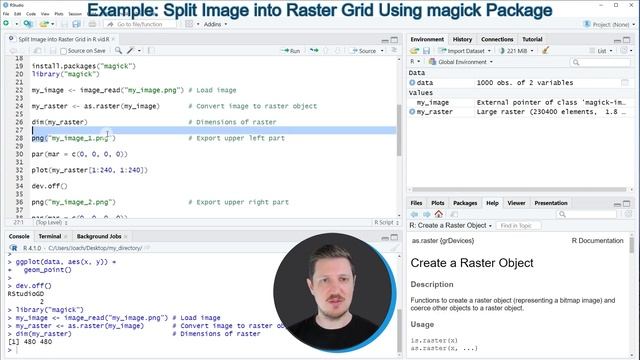Image resolution: width=640 pixels, height=360 pixels.
Task: Switch to the Viewer tab
Action: click(x=516, y=203)
